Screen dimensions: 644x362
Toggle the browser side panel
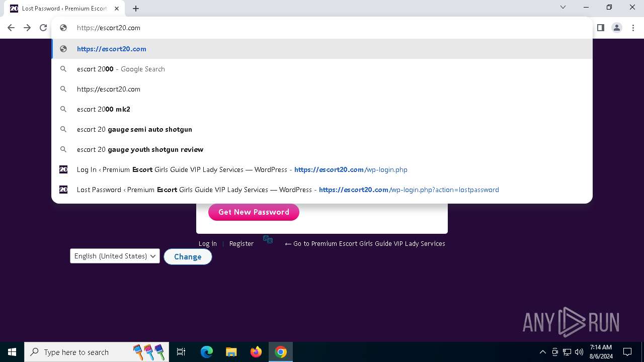point(600,28)
